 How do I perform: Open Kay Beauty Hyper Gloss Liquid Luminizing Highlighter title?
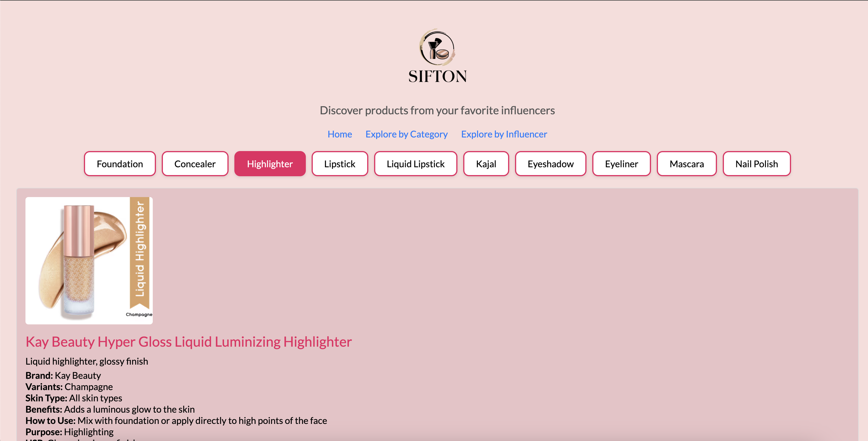189,342
